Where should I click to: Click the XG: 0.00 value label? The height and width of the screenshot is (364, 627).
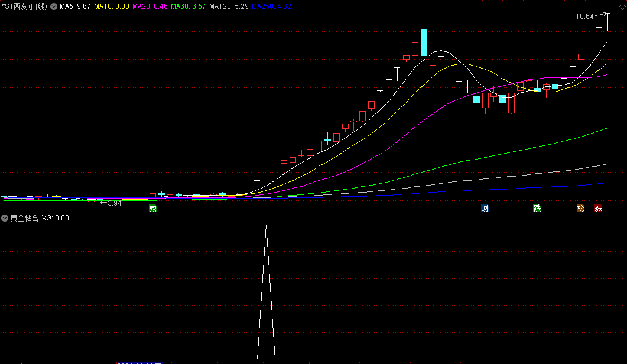click(55, 218)
